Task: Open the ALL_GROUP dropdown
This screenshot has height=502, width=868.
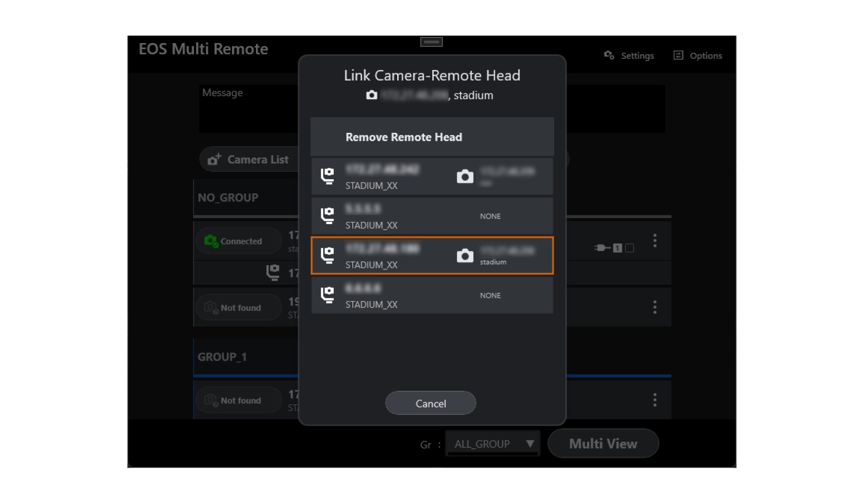Action: [x=492, y=444]
